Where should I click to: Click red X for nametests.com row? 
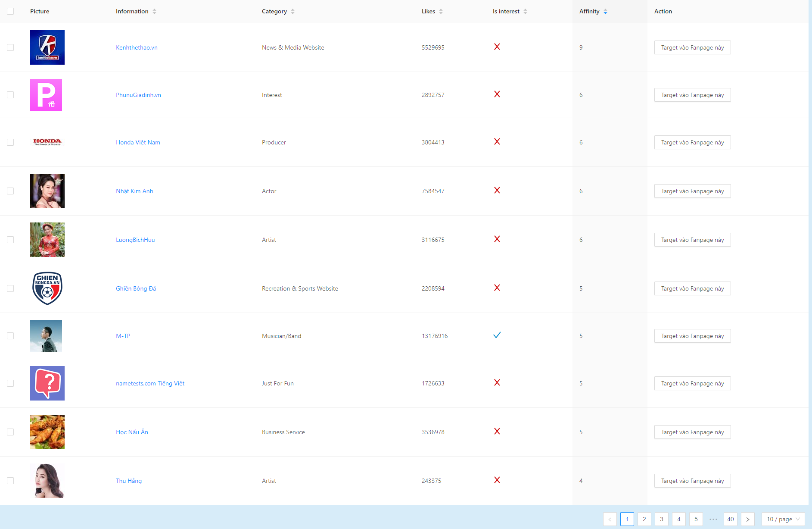[497, 382]
